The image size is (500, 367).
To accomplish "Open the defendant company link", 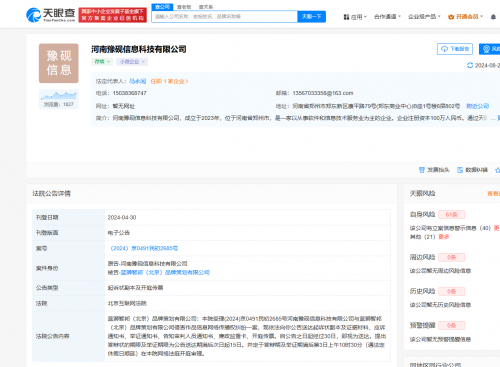I will pos(165,272).
